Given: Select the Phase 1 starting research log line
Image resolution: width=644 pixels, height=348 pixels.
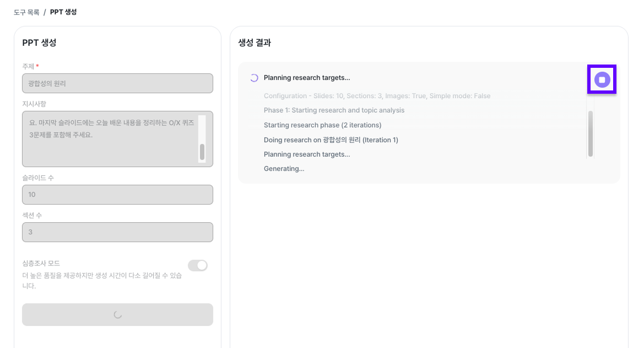Looking at the screenshot, I should 334,110.
